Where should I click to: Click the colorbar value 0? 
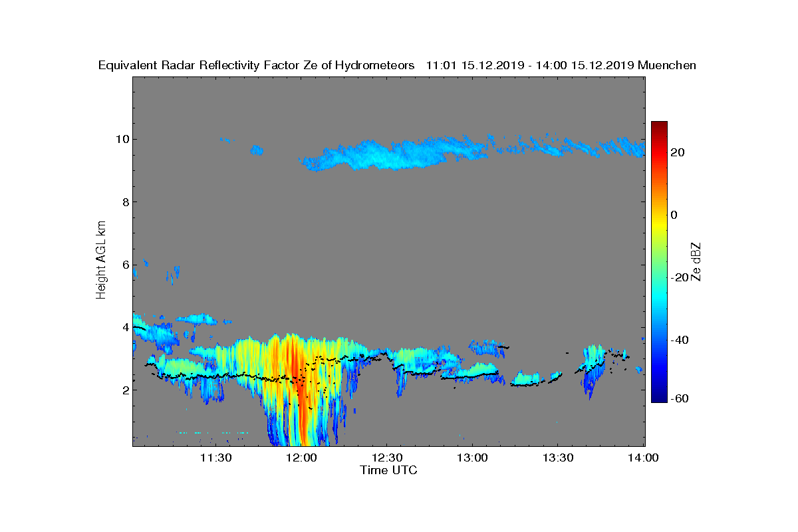pyautogui.click(x=674, y=215)
